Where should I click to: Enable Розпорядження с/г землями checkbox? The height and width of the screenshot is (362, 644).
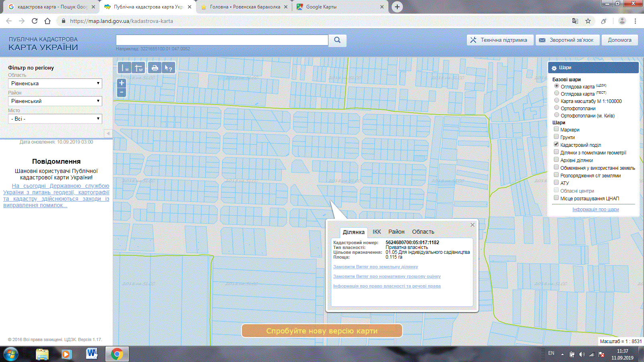coord(556,175)
